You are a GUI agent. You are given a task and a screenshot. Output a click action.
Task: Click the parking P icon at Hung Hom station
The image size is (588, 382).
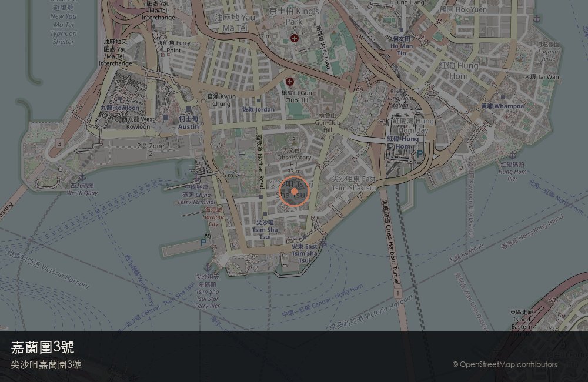point(420,154)
